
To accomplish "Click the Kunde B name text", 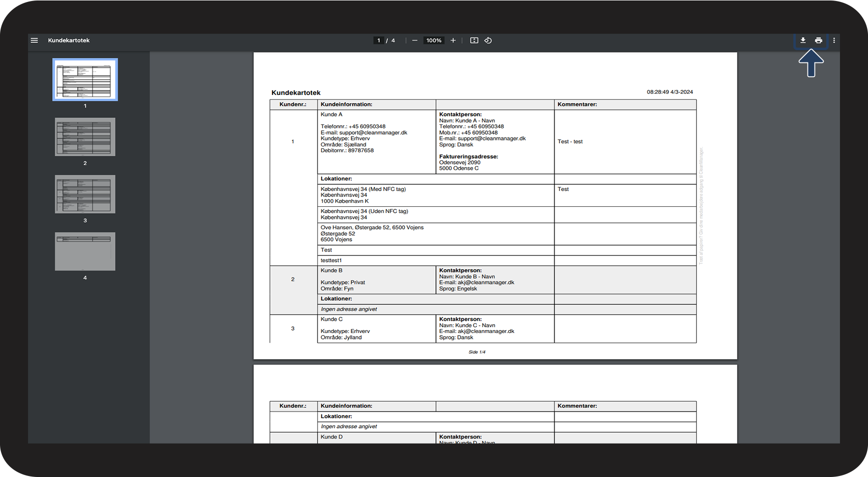I will tap(332, 270).
